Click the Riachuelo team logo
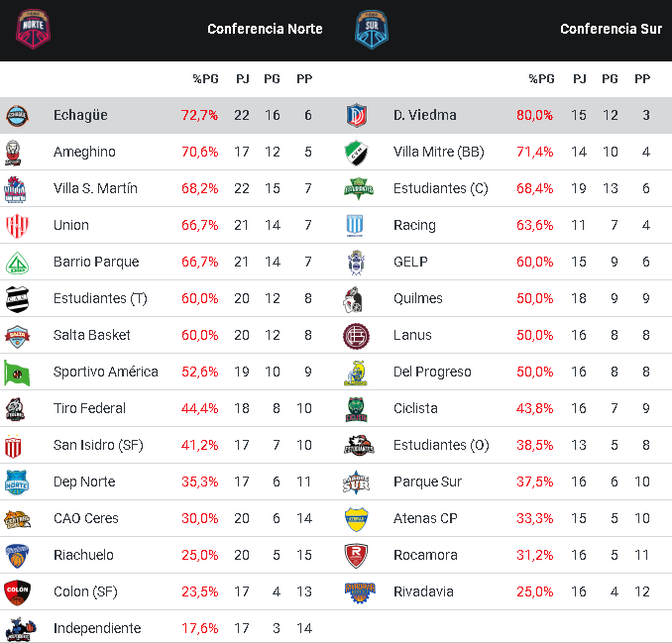This screenshot has width=672, height=643. 17,555
